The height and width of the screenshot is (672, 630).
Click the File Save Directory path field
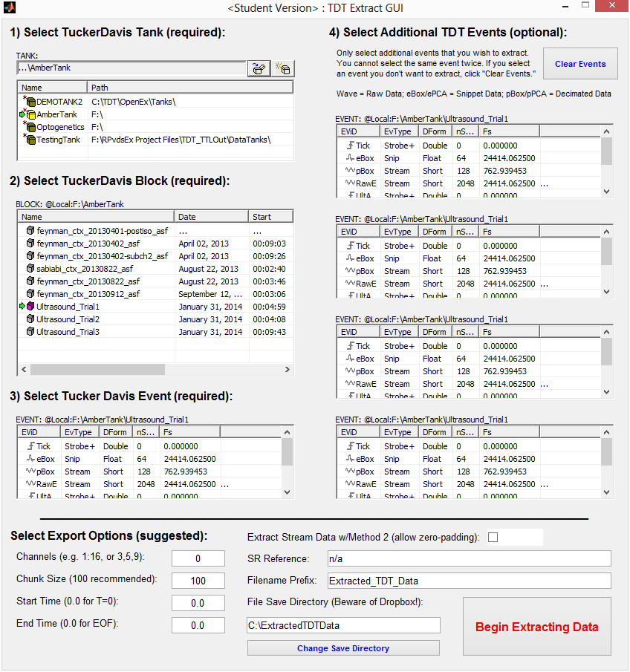click(343, 625)
